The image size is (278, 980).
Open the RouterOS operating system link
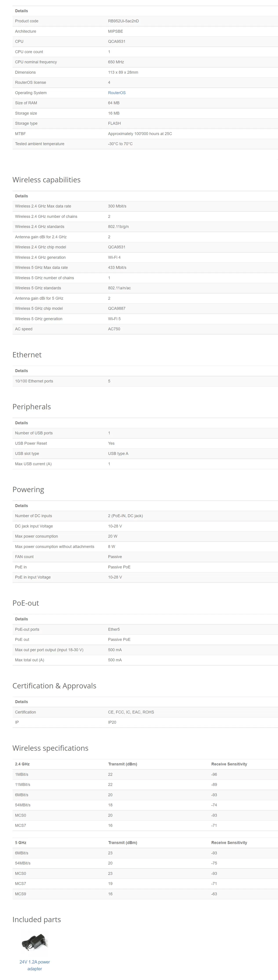(116, 93)
